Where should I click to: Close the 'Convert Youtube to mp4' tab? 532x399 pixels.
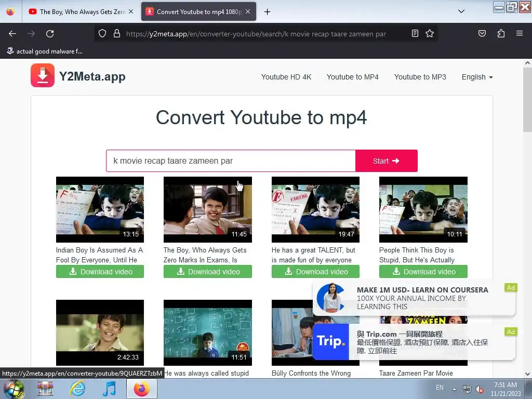coord(248,11)
